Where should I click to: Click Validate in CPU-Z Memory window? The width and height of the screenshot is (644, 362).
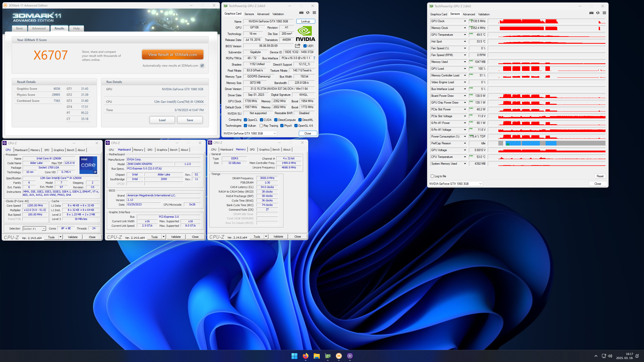point(278,237)
